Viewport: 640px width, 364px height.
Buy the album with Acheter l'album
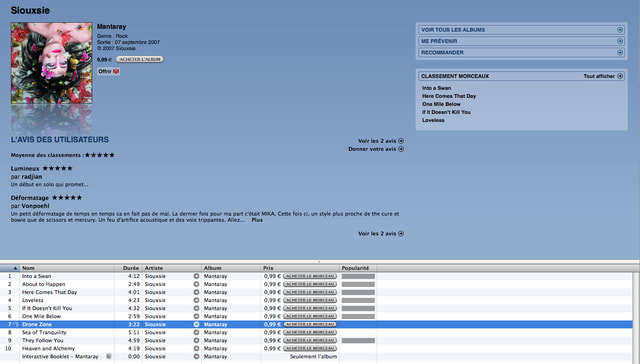(x=140, y=60)
